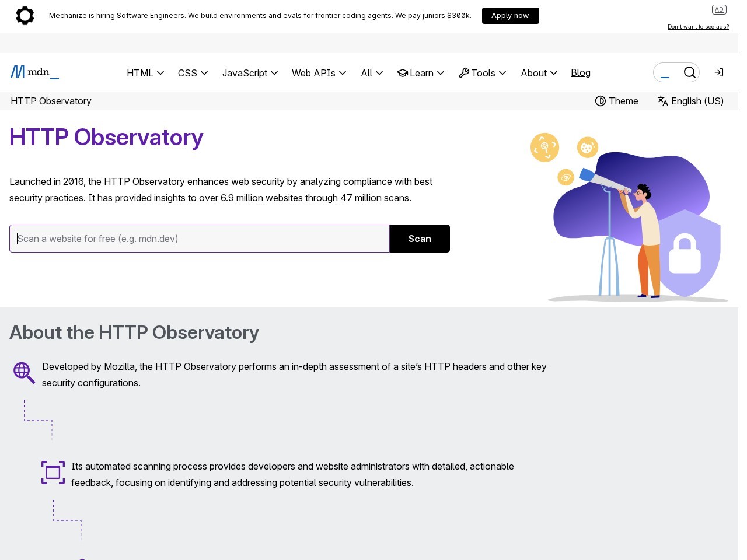Click the scan frame icon beside automated scanning

tap(53, 473)
